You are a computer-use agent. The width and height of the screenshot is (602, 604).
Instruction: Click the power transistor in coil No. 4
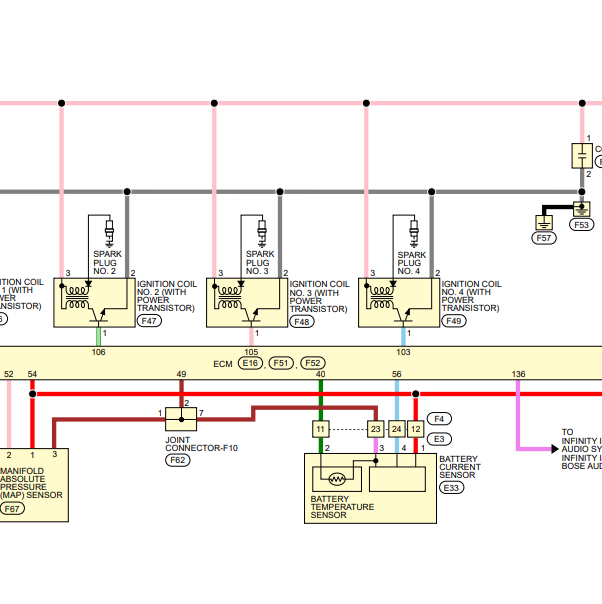(x=403, y=314)
